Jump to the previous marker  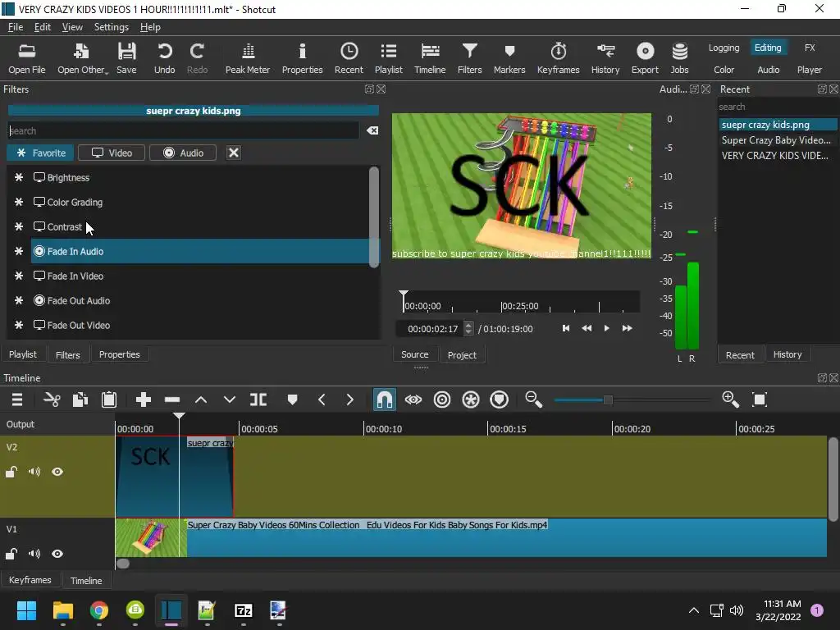tap(322, 399)
